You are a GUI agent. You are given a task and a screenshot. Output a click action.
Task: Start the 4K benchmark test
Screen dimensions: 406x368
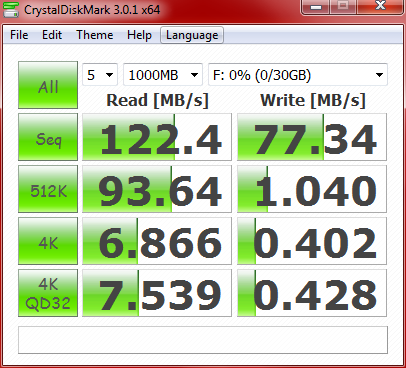click(x=48, y=241)
